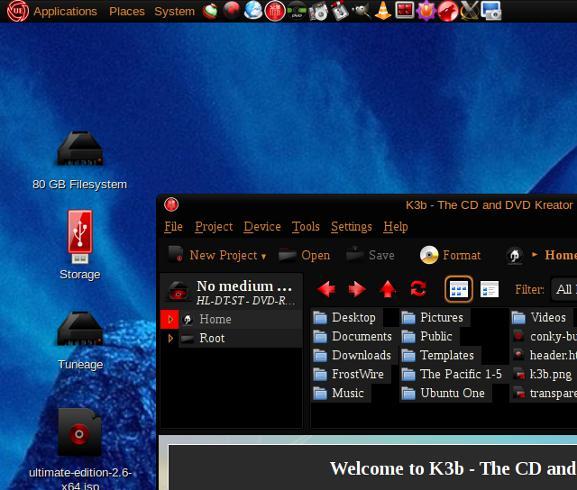Open the Applications menu in top panel

click(x=65, y=11)
